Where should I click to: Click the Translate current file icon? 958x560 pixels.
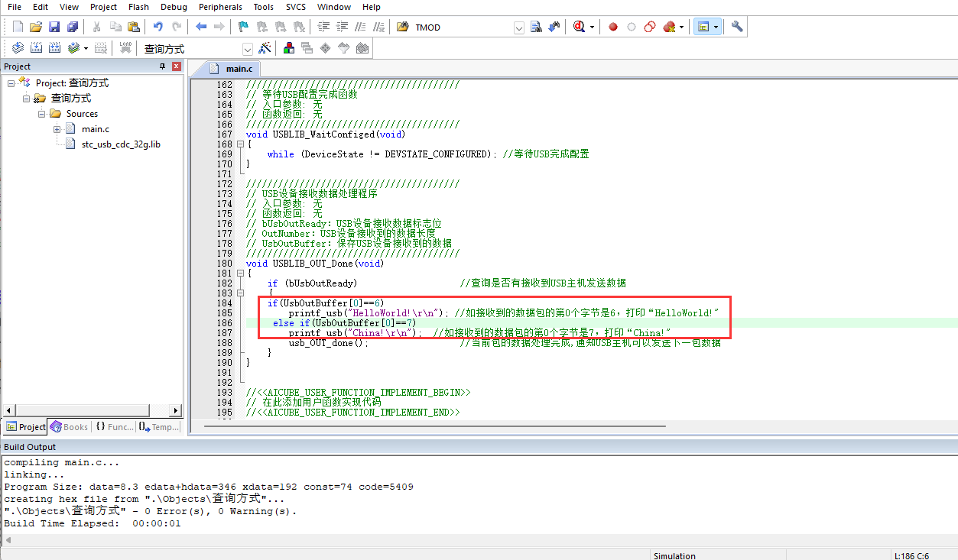18,48
